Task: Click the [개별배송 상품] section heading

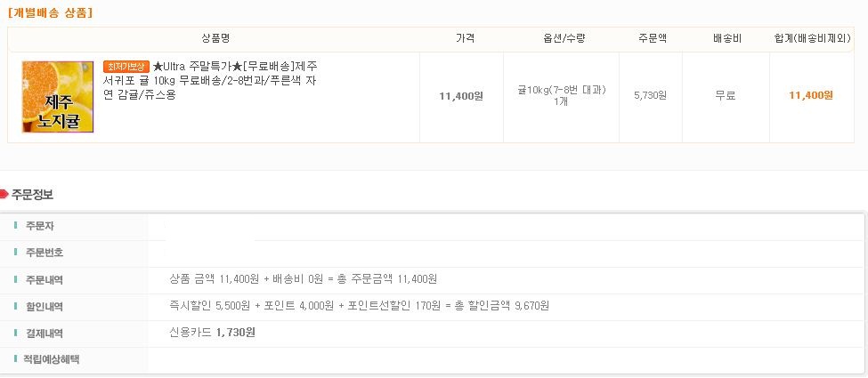Action: 51,13
